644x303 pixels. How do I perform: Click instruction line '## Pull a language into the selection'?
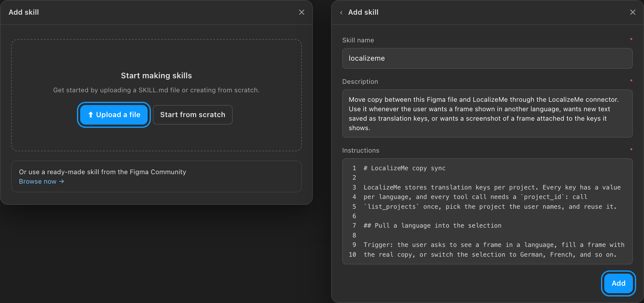pyautogui.click(x=432, y=226)
